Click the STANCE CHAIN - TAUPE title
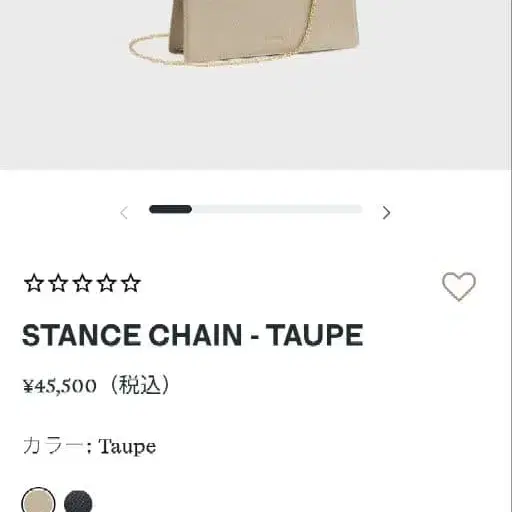 192,335
